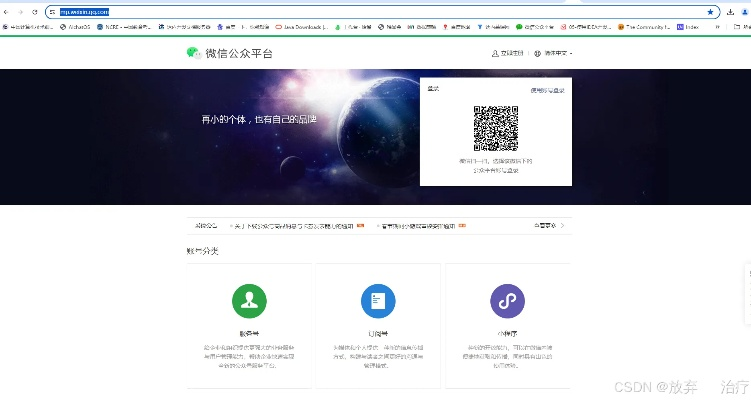Go back using the browser back arrow
Image resolution: width=751 pixels, height=400 pixels.
(x=6, y=12)
